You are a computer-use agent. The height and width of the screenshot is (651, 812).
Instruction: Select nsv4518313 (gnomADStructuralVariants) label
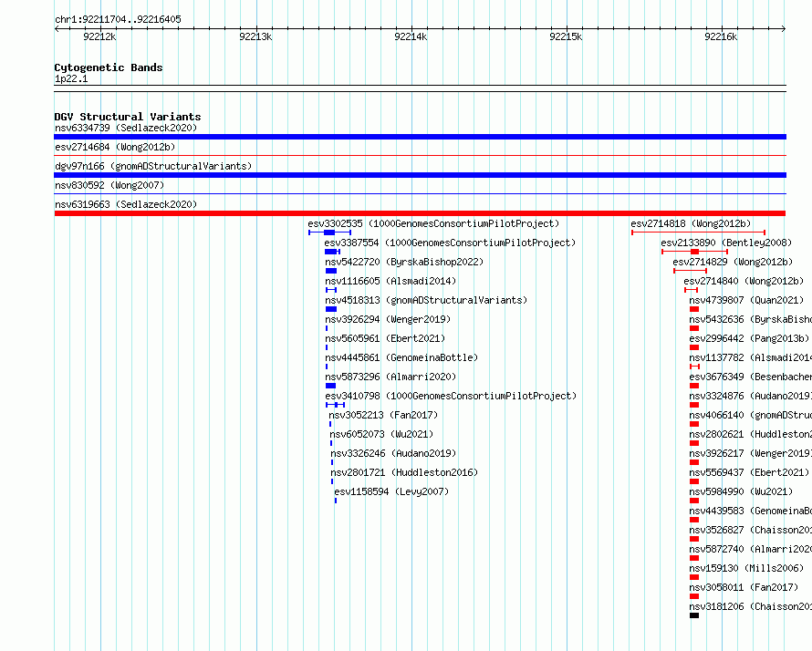click(x=426, y=300)
